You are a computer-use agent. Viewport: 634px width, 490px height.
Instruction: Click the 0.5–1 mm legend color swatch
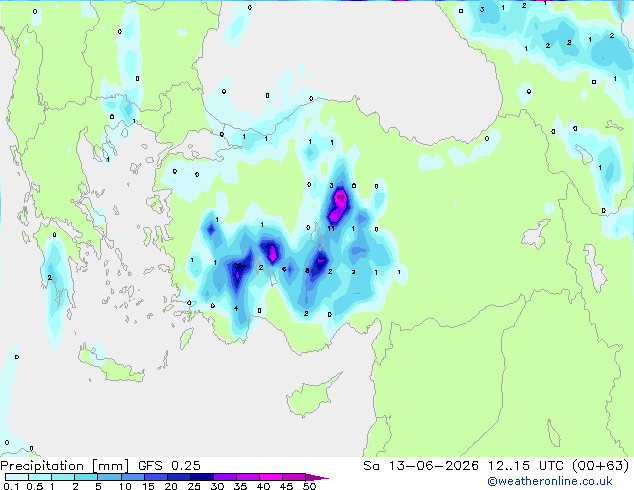[40, 477]
